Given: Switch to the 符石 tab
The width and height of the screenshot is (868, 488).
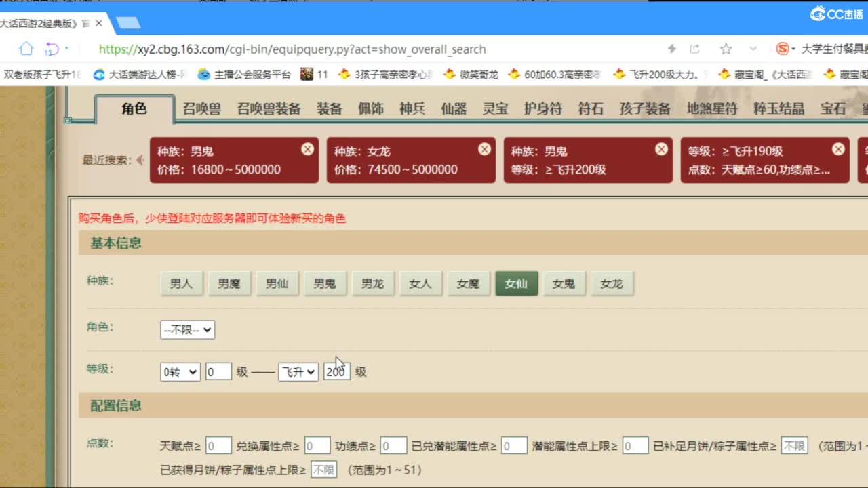Looking at the screenshot, I should click(x=591, y=108).
